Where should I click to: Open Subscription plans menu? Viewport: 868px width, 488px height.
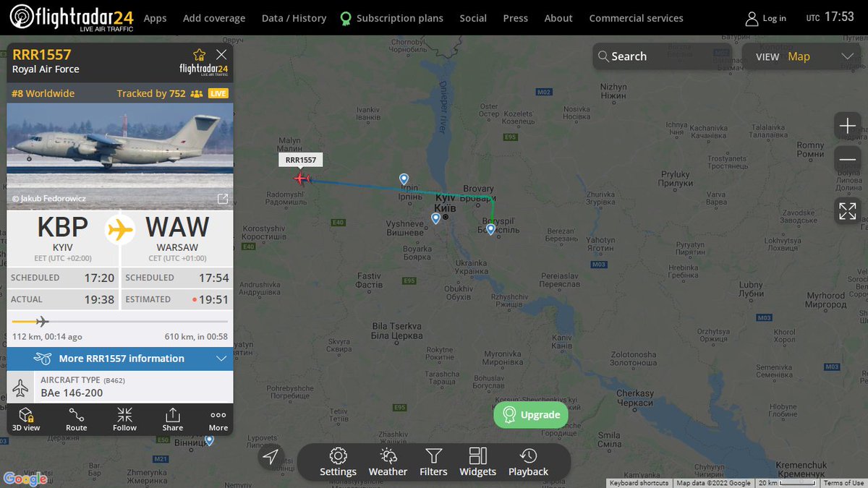click(391, 18)
